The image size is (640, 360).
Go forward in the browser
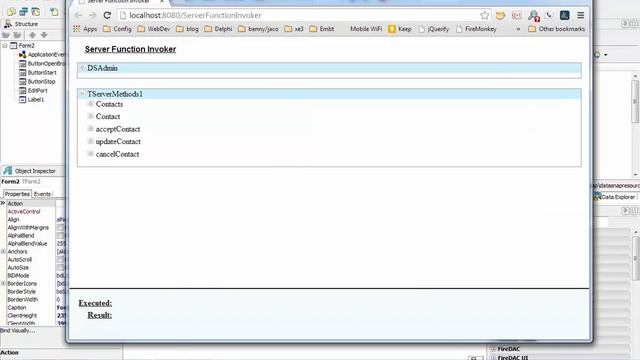[x=93, y=16]
